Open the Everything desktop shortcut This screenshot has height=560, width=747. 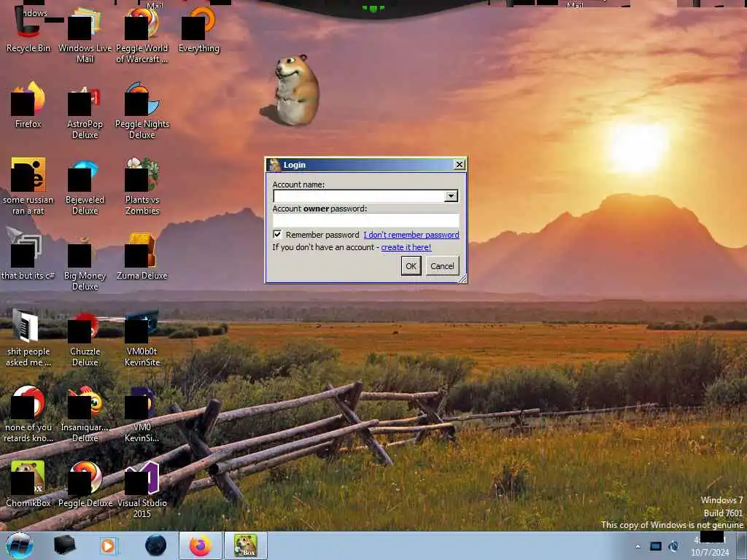(198, 28)
